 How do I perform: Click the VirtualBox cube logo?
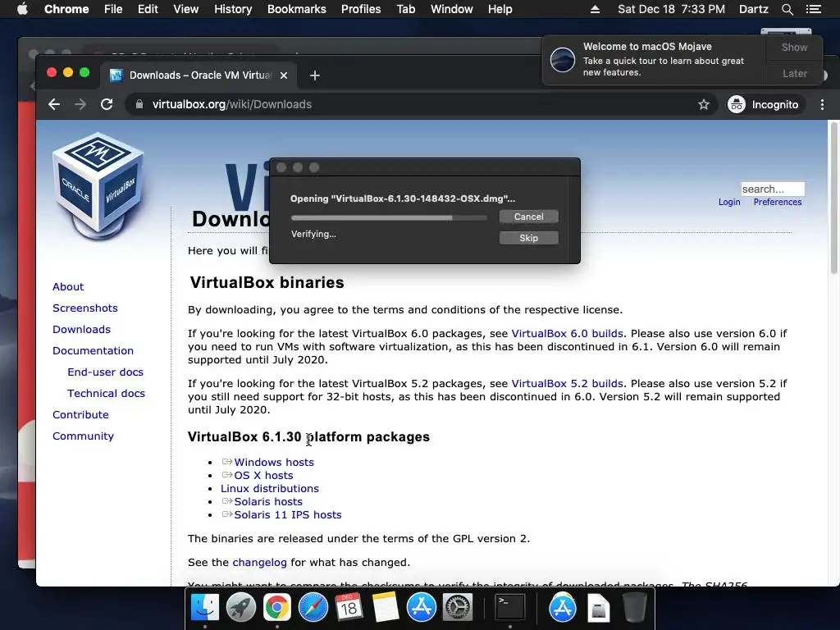[98, 186]
